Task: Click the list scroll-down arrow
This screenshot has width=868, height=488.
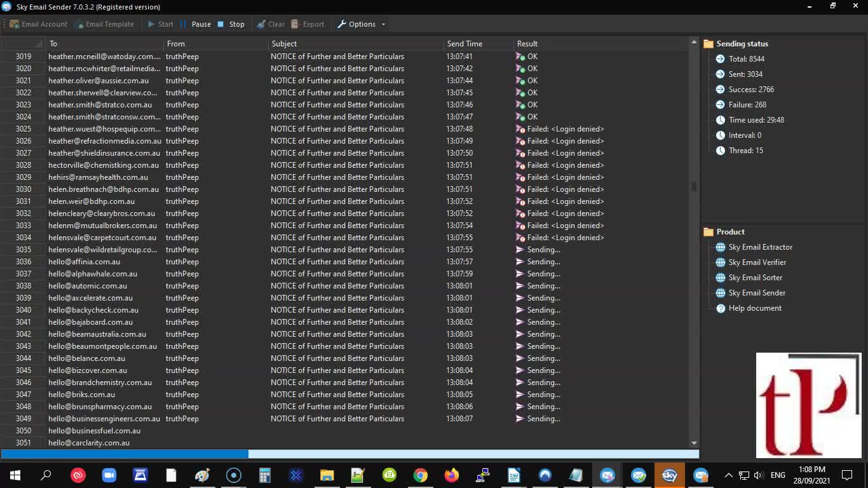Action: pyautogui.click(x=694, y=443)
